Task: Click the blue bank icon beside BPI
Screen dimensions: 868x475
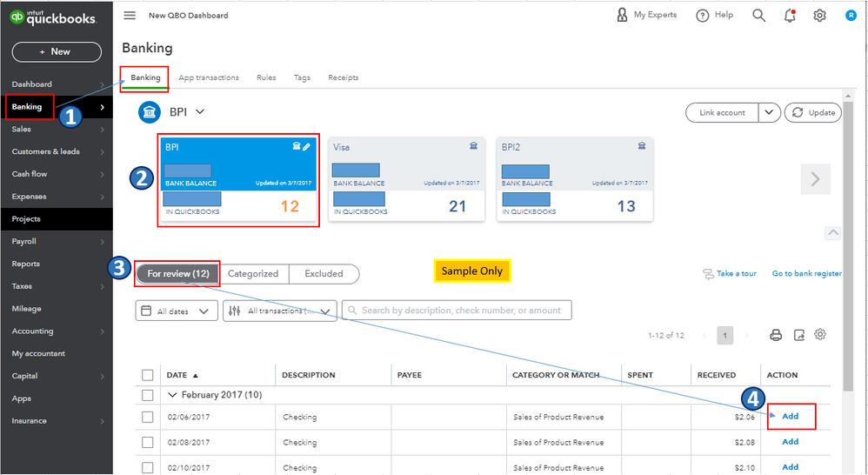Action: 150,112
